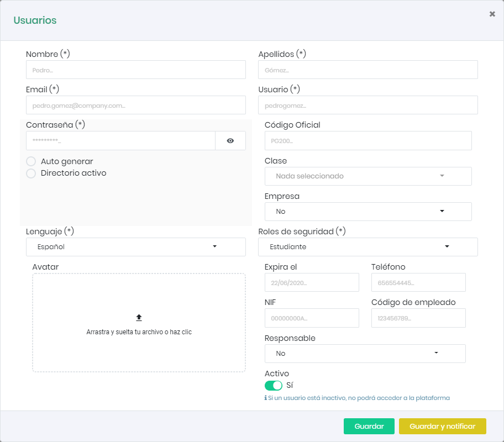Expand the Empresa dropdown
Image resolution: width=504 pixels, height=442 pixels.
click(368, 212)
